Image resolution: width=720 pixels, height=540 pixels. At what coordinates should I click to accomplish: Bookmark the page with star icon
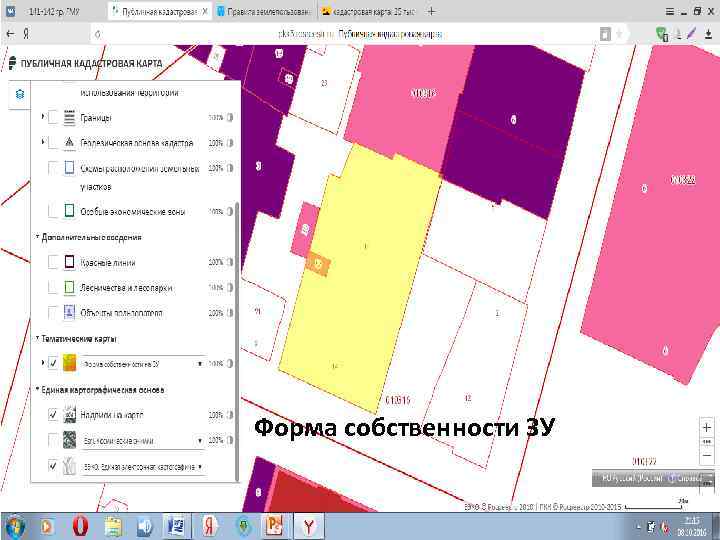coord(620,34)
